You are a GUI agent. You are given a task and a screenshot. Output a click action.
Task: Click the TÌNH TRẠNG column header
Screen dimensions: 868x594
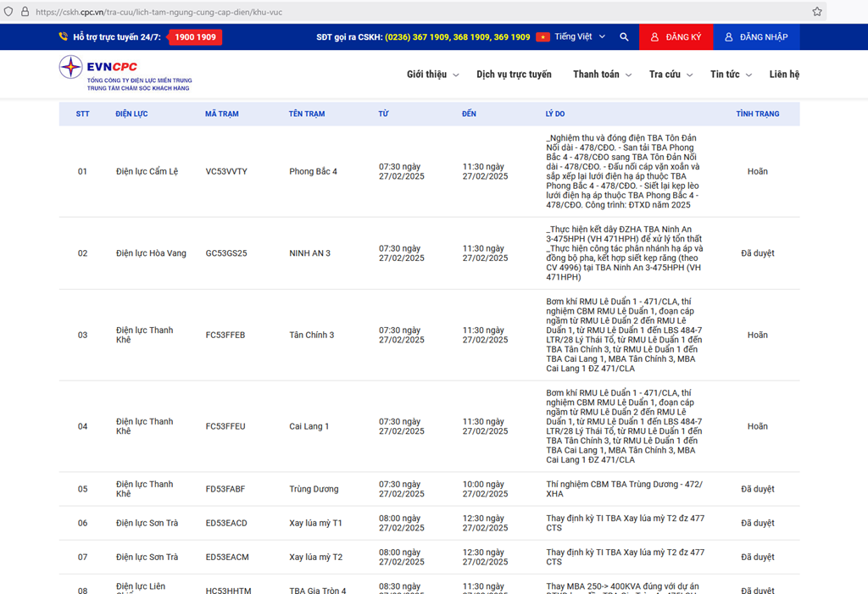click(x=757, y=114)
